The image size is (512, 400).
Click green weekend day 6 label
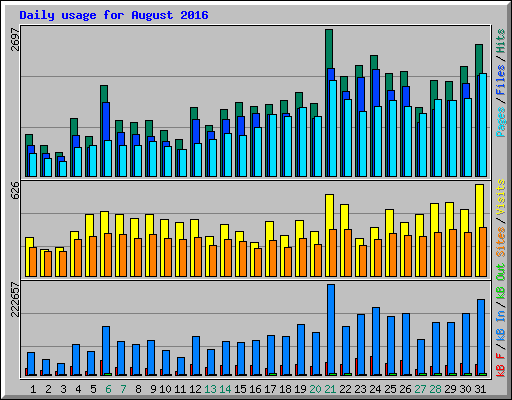tap(108, 389)
